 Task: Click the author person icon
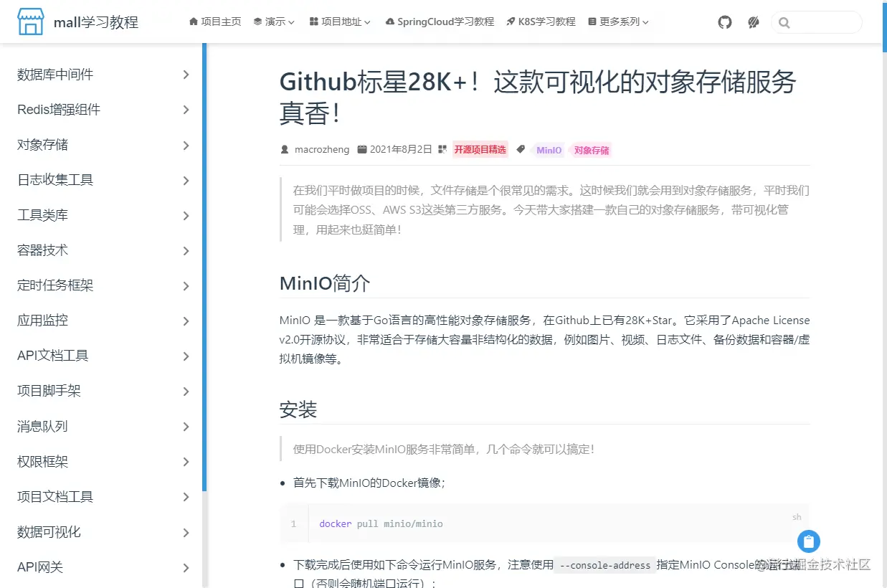[x=285, y=150]
